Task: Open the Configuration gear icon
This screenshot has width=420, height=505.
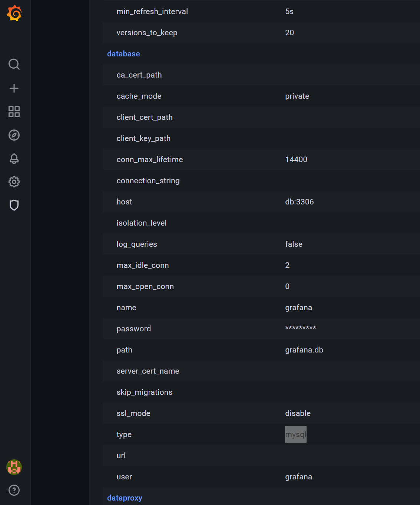Action: click(14, 182)
